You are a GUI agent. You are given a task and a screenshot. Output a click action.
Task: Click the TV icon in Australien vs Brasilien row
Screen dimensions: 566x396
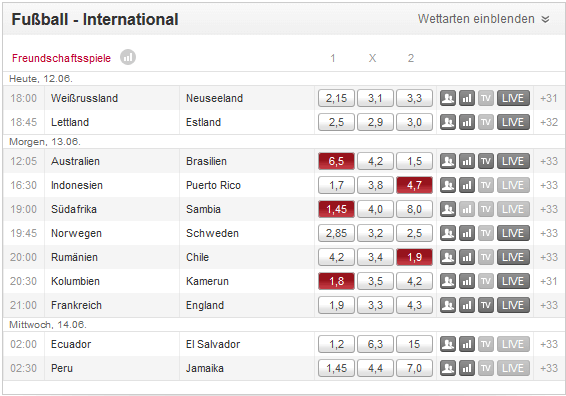point(486,161)
